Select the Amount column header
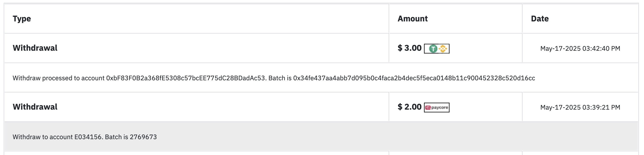The image size is (644, 155). (x=413, y=19)
